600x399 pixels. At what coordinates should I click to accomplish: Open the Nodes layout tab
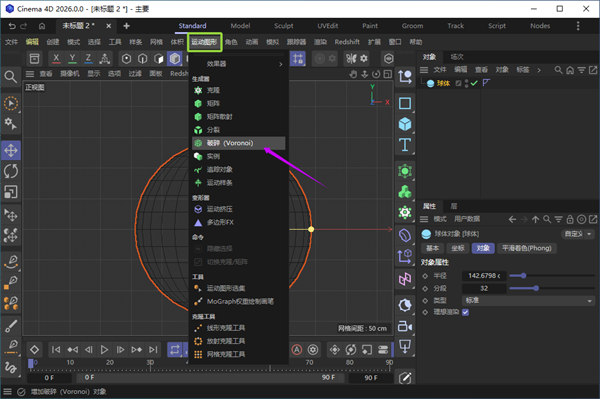540,26
